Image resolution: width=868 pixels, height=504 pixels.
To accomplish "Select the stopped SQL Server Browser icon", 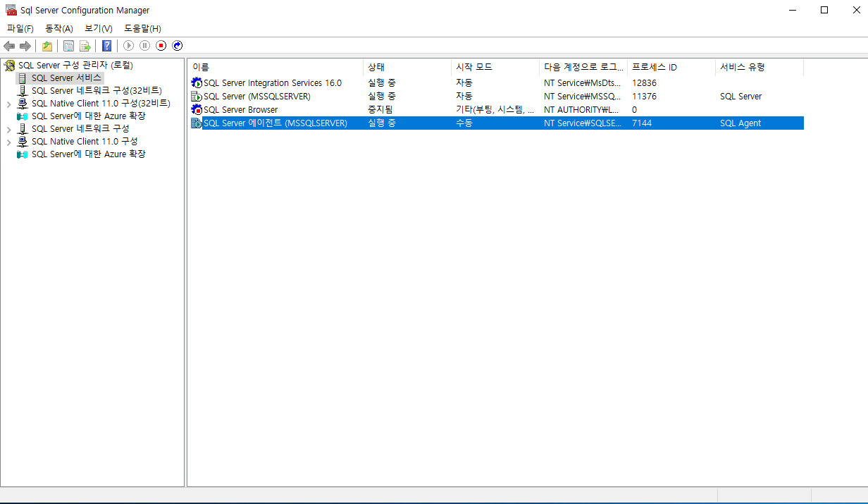I will click(x=197, y=110).
